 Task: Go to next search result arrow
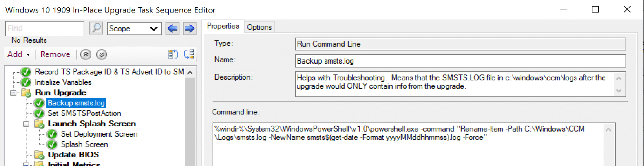(x=189, y=29)
